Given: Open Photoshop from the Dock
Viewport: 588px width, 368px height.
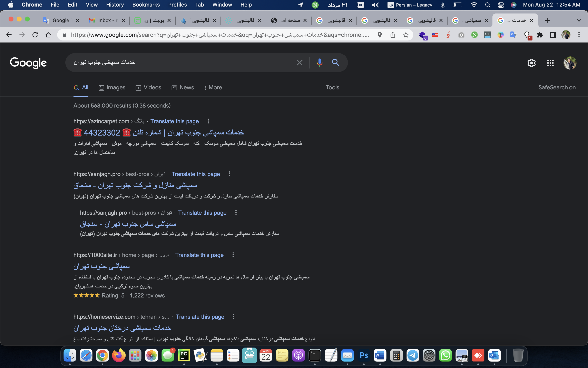Looking at the screenshot, I should (x=364, y=355).
